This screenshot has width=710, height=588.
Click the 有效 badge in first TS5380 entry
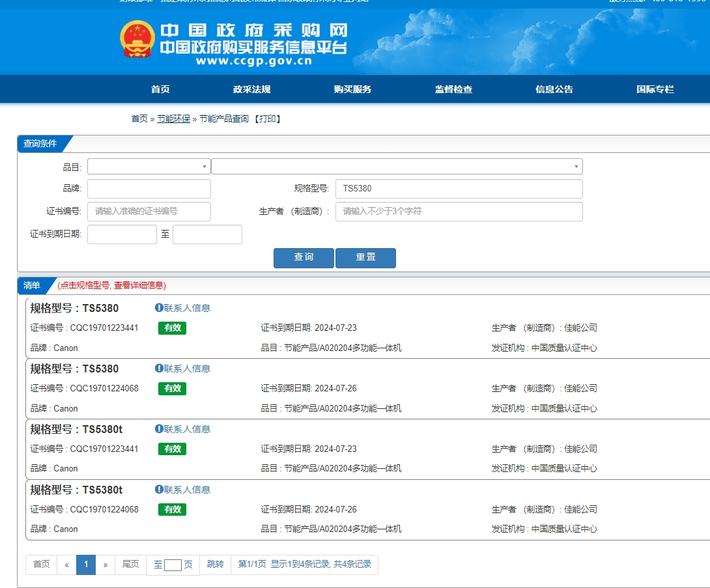pos(172,328)
